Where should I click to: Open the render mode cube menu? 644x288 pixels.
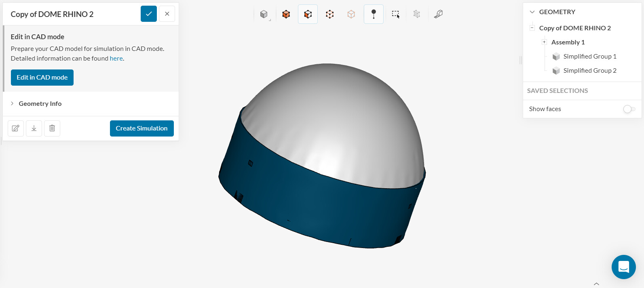click(x=264, y=15)
